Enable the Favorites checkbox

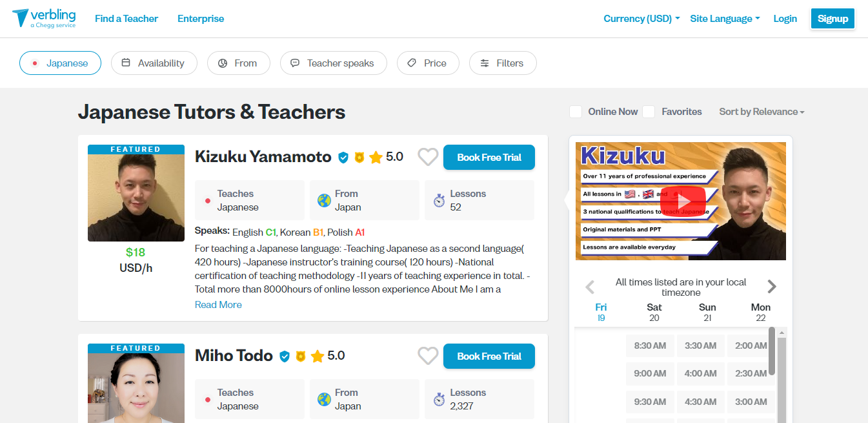pyautogui.click(x=649, y=112)
